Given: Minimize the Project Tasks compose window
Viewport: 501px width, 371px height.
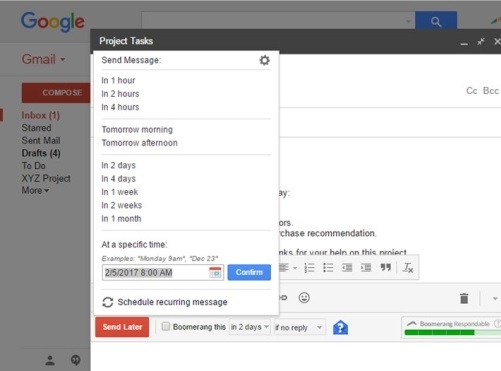Looking at the screenshot, I should pos(464,43).
